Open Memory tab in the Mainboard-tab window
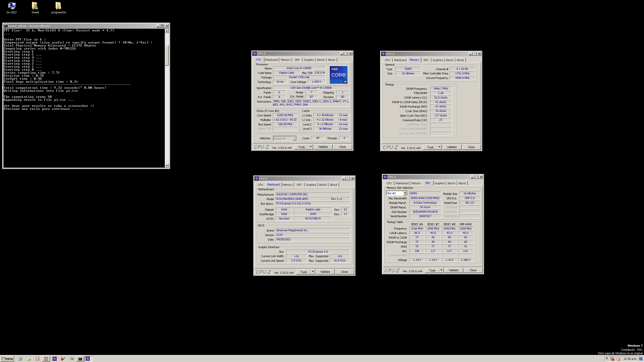This screenshot has width=644, height=362. (288, 185)
